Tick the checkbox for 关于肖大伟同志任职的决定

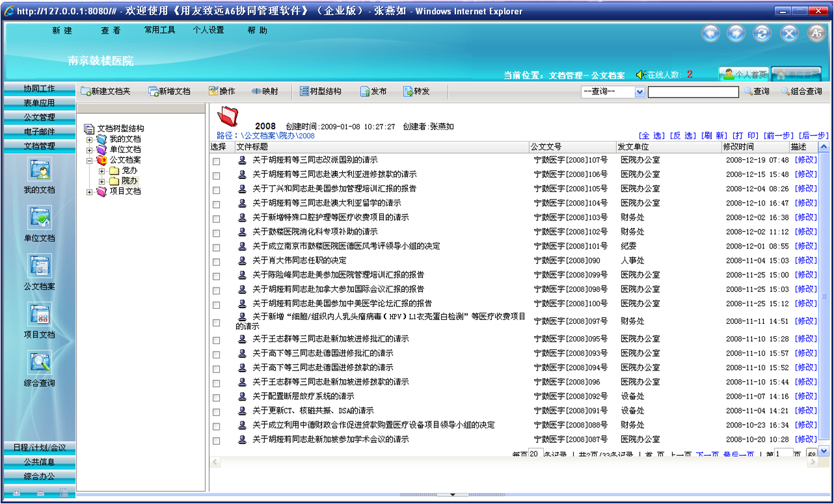216,261
